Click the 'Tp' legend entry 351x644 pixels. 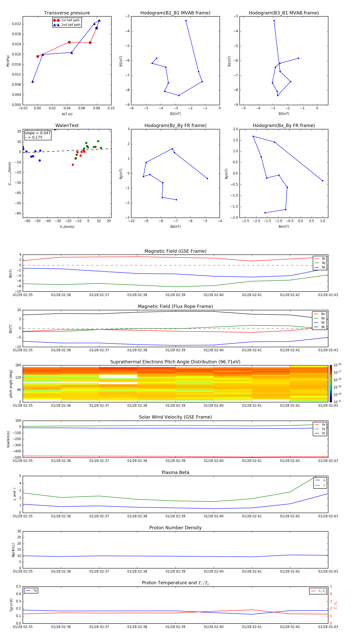point(31,591)
